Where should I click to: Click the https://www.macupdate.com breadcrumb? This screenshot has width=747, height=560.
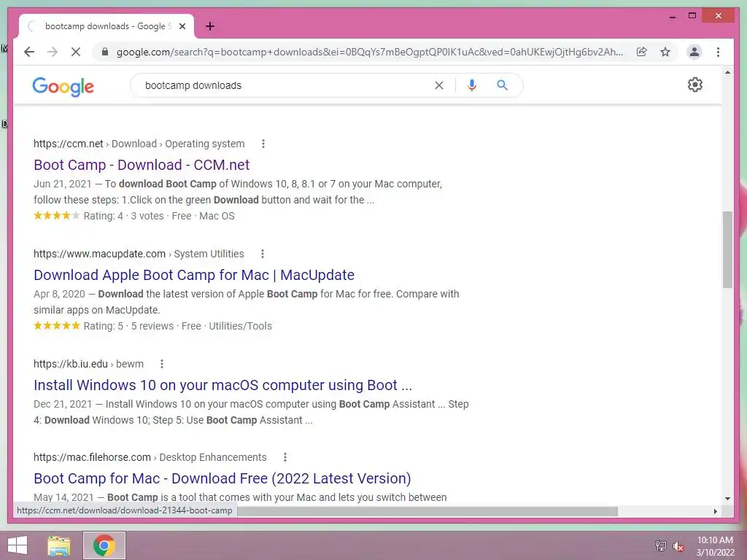pos(99,254)
